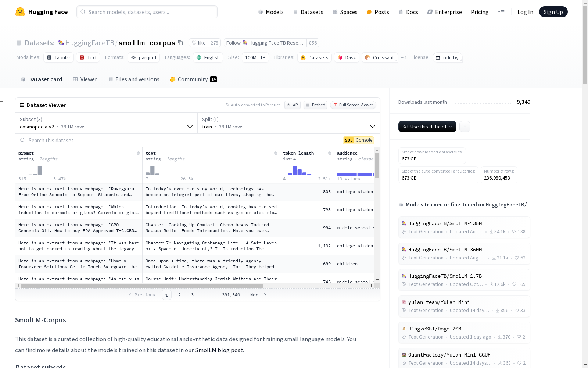Open the Files and versions tab
Image resolution: width=588 pixels, height=368 pixels.
pos(133,79)
